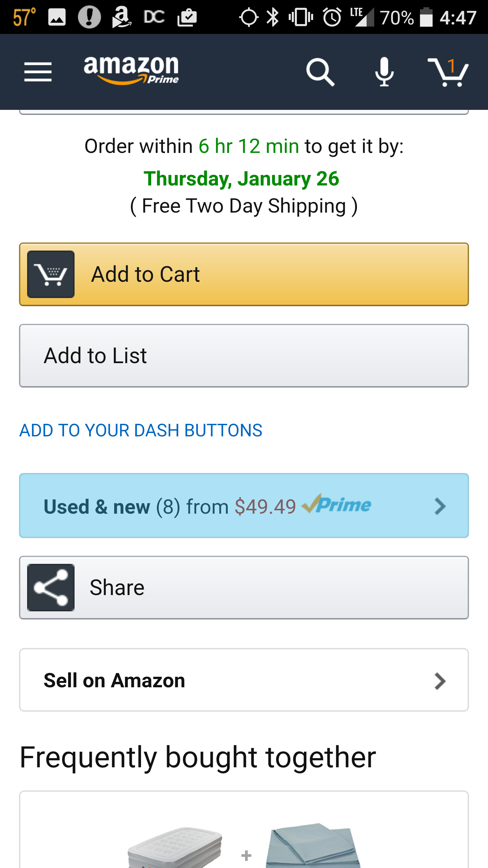Viewport: 488px width, 868px height.
Task: Start voice search with microphone icon
Action: [x=384, y=72]
